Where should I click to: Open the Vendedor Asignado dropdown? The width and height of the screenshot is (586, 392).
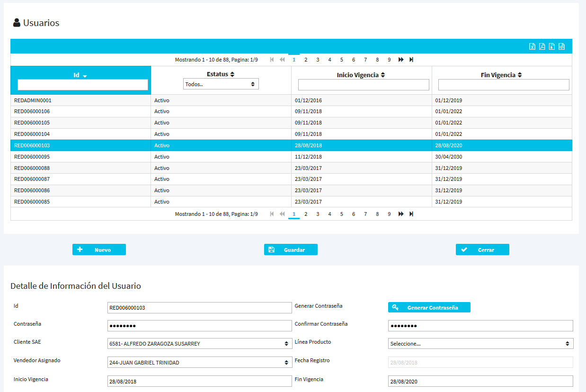click(x=199, y=363)
